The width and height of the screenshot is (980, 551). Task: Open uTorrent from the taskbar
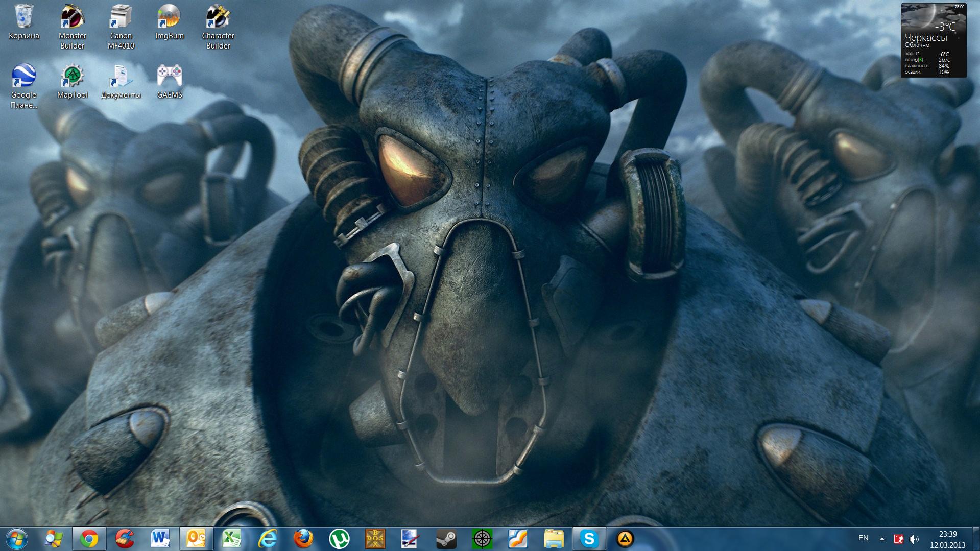339,539
